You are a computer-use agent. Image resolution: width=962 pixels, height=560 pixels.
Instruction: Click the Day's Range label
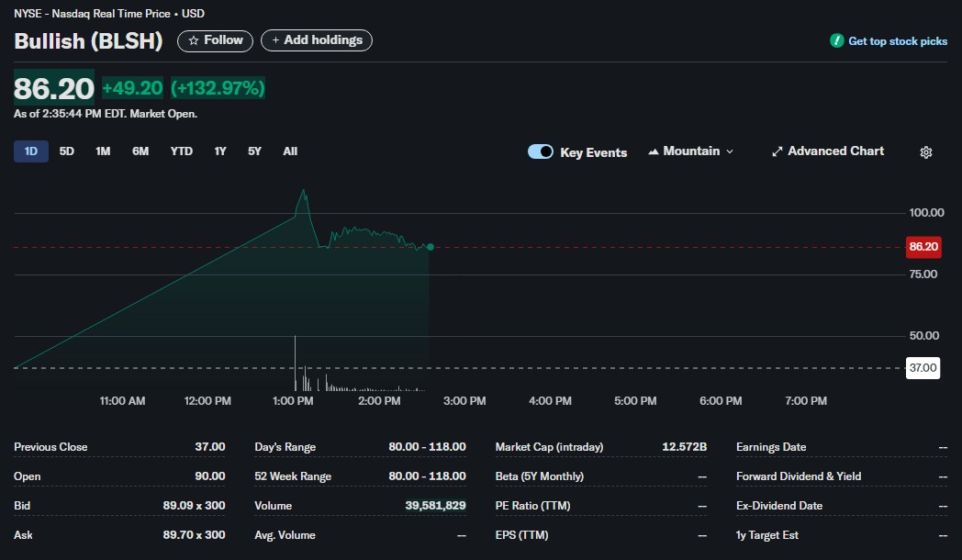(x=285, y=447)
